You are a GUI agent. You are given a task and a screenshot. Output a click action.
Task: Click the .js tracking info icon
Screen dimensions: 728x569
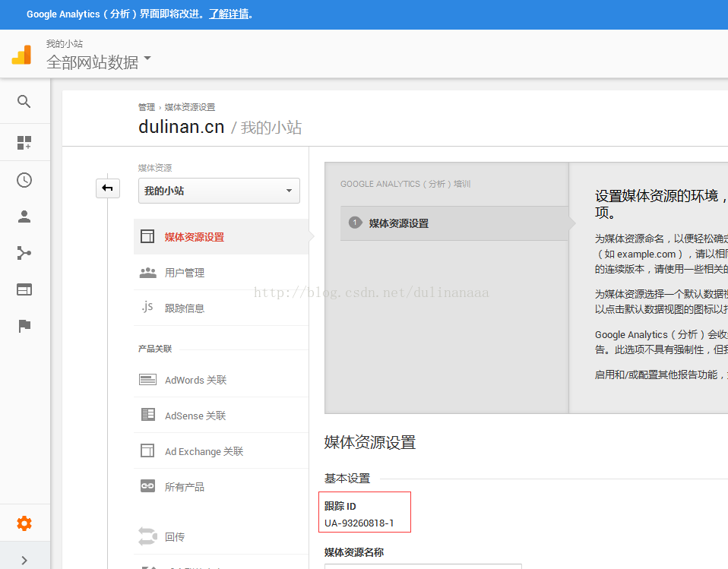[147, 307]
